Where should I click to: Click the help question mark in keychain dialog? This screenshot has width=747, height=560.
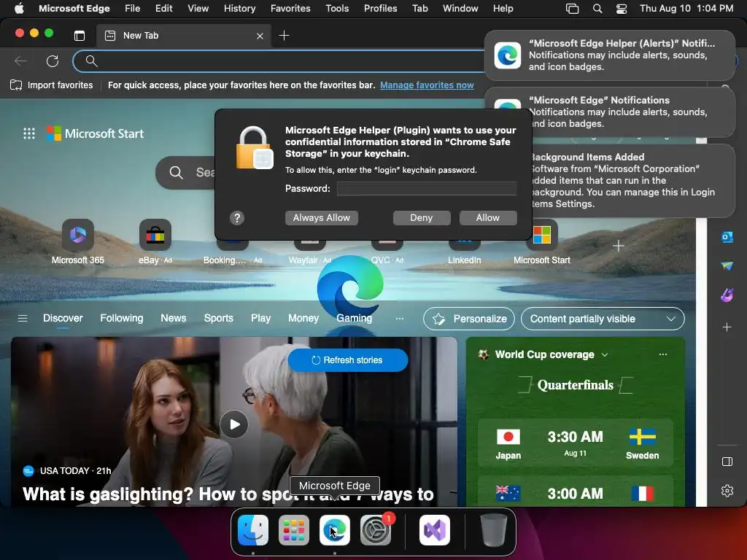[x=237, y=218]
